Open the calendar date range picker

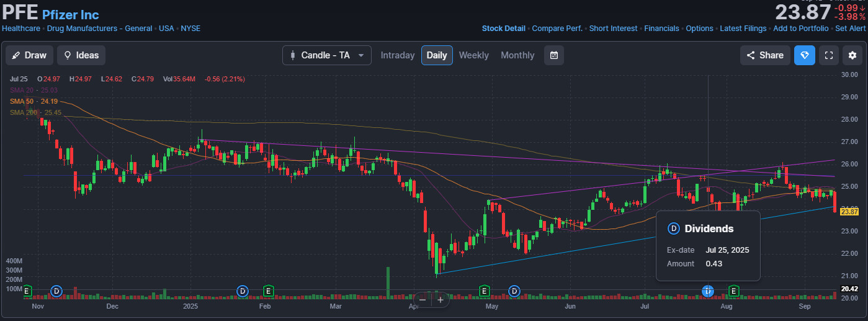[x=554, y=55]
